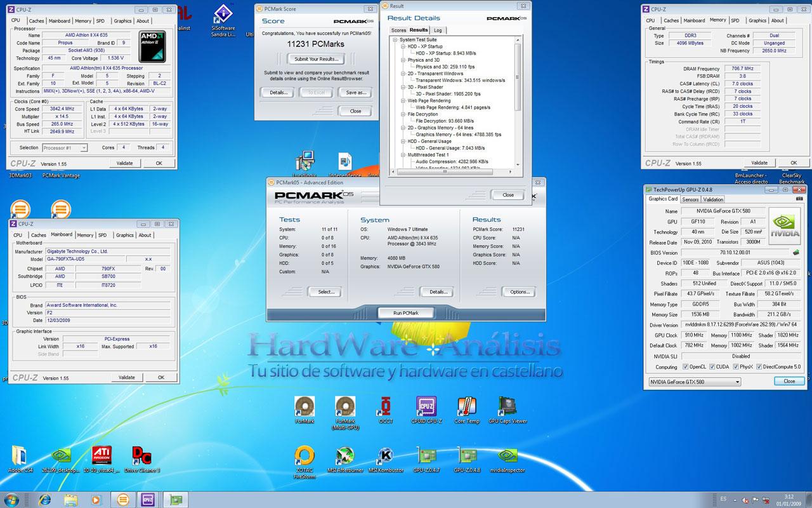Click GPU-Z BIOS save chip icon
Screen dimensions: 812x508
click(796, 252)
